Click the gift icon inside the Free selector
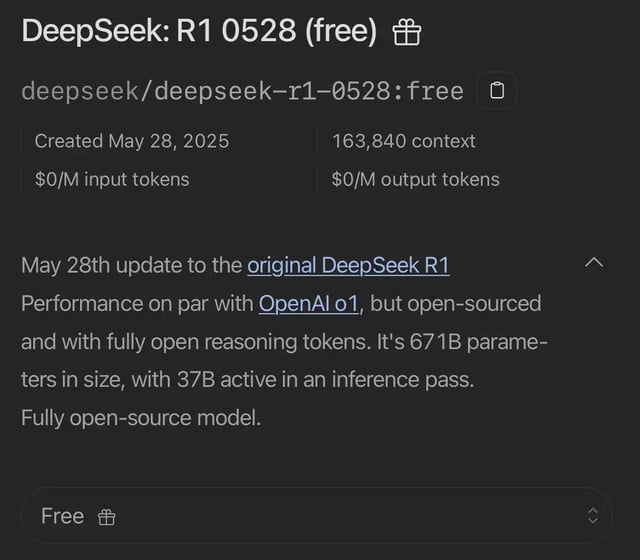The height and width of the screenshot is (560, 640). pos(107,517)
